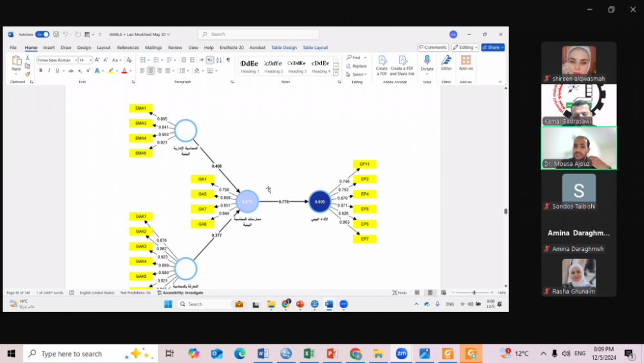The image size is (644, 363).
Task: Toggle the AutoSave switch in Word
Action: pyautogui.click(x=43, y=35)
